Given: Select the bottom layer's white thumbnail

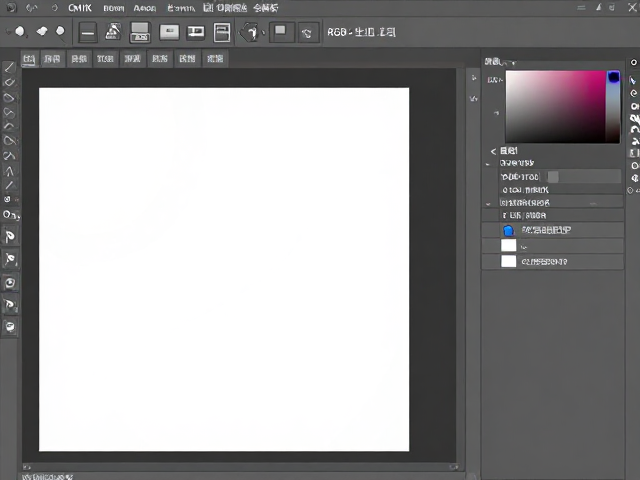Looking at the screenshot, I should tap(509, 261).
